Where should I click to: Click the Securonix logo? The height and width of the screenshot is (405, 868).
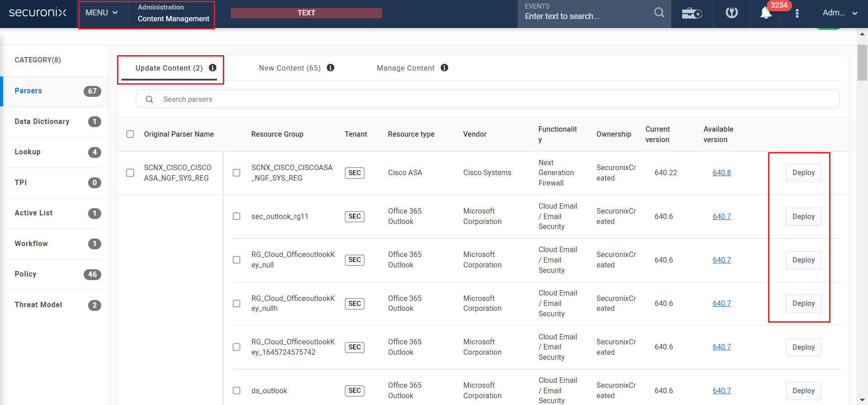tap(38, 13)
